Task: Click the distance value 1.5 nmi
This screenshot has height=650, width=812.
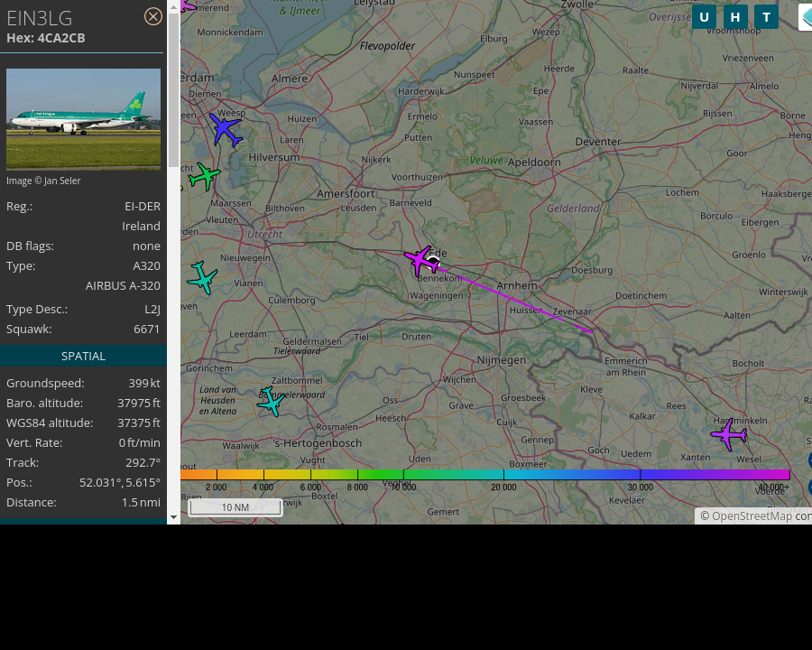Action: coord(141,502)
